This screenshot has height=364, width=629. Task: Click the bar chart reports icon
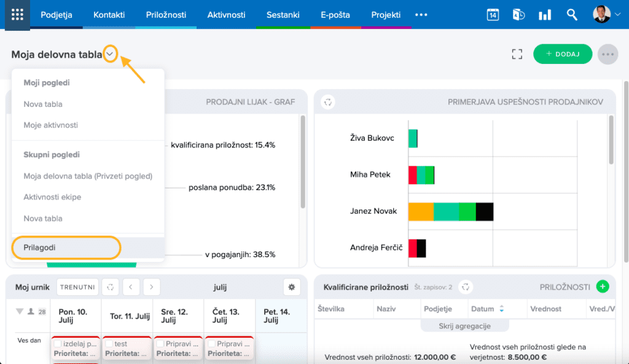point(544,15)
